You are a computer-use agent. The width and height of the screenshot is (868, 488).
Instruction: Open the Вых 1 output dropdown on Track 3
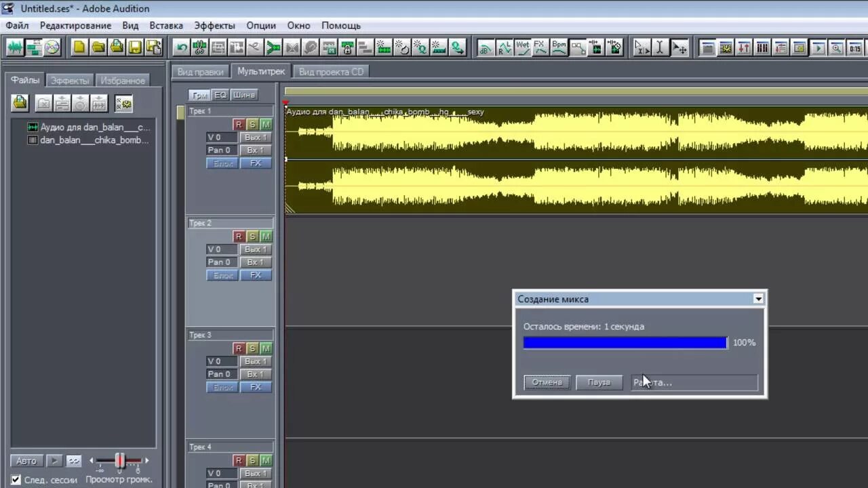[256, 361]
